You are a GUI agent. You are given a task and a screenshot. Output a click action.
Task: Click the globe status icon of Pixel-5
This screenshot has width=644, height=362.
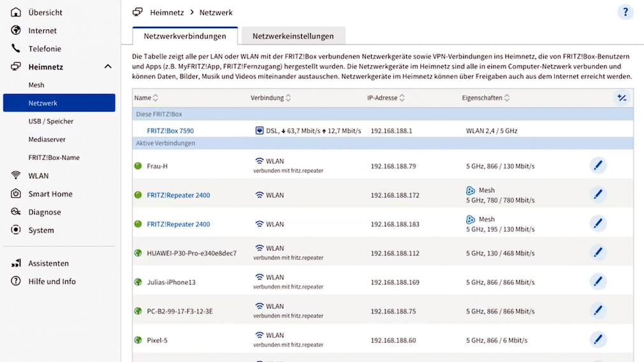click(x=138, y=340)
